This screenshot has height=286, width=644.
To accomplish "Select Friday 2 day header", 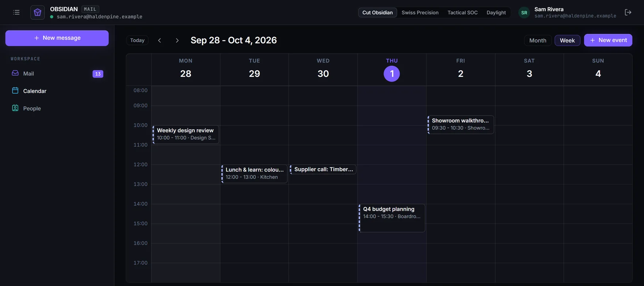I will point(461,69).
